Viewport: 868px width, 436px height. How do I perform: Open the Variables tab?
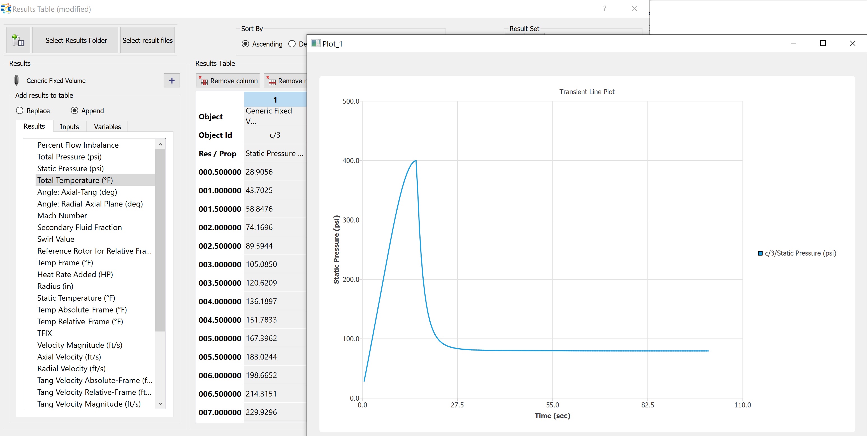click(x=107, y=127)
